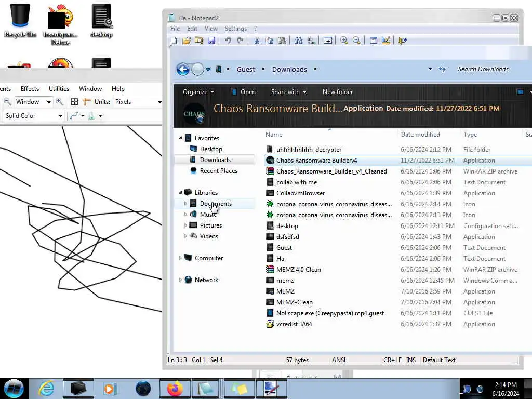Click the Zoom in magnifier in Notepad2
Screen dimensions: 532x399
344,41
